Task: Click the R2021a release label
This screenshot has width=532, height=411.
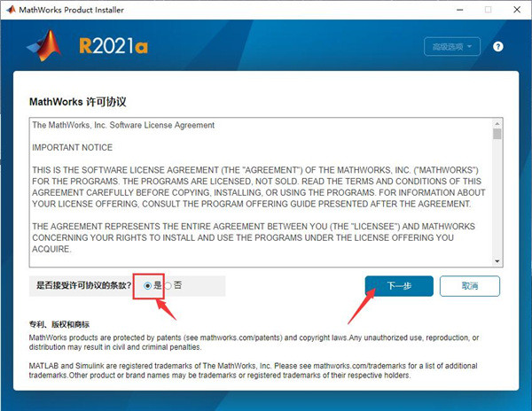Action: pos(113,46)
